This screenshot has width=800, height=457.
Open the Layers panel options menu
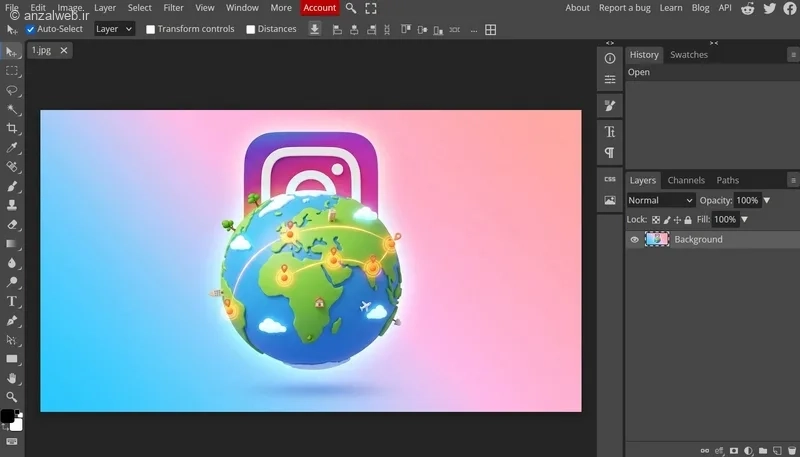tap(793, 180)
